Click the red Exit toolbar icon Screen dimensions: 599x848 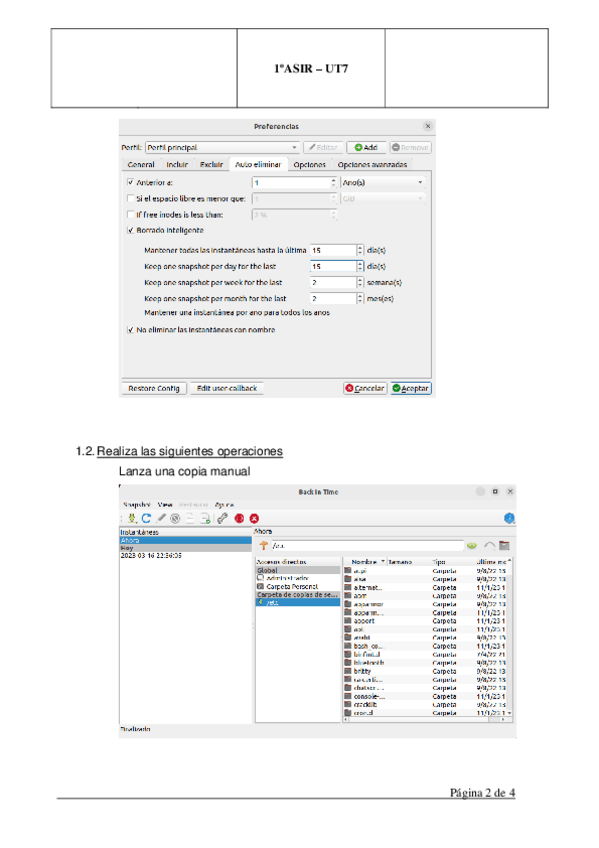pyautogui.click(x=254, y=518)
